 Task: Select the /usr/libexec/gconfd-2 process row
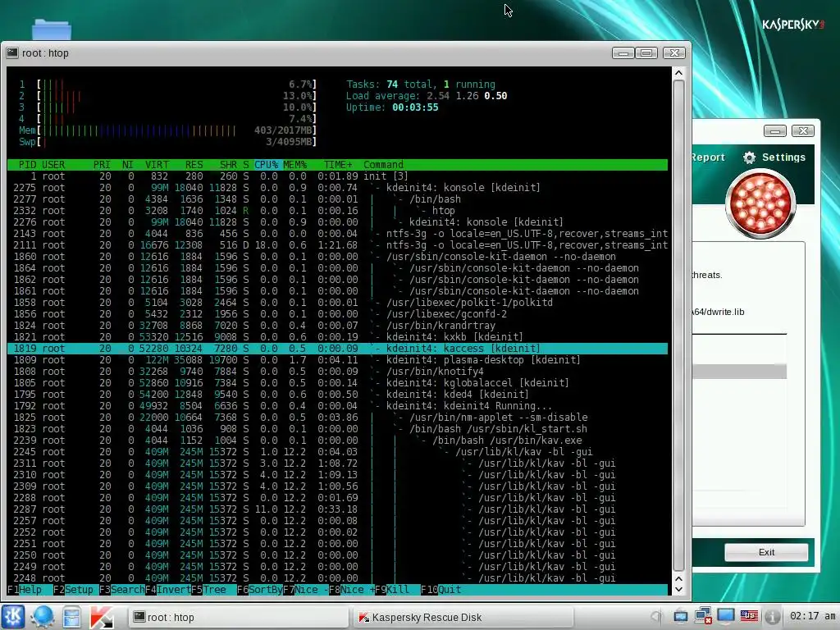[x=337, y=314]
